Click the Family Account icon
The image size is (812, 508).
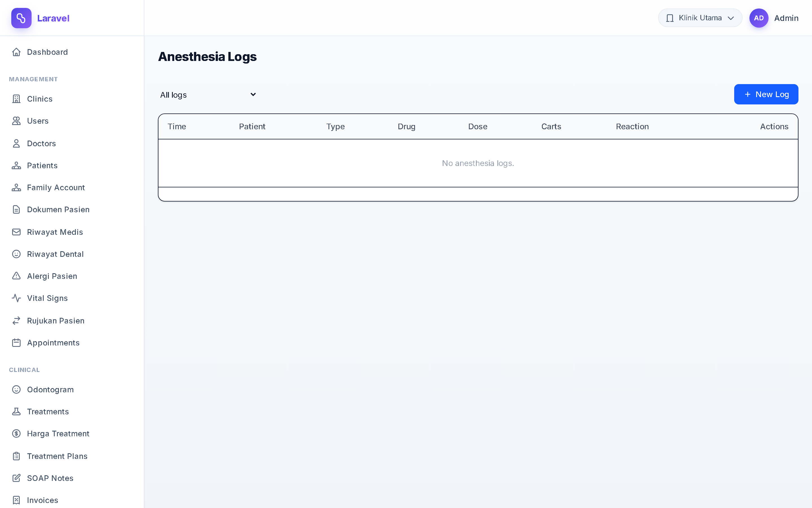(x=16, y=187)
